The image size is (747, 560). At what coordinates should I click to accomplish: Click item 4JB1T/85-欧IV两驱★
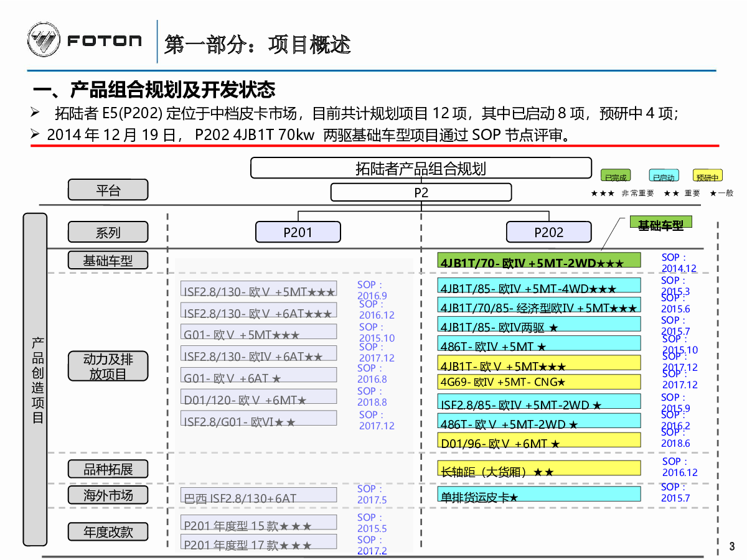pos(540,324)
